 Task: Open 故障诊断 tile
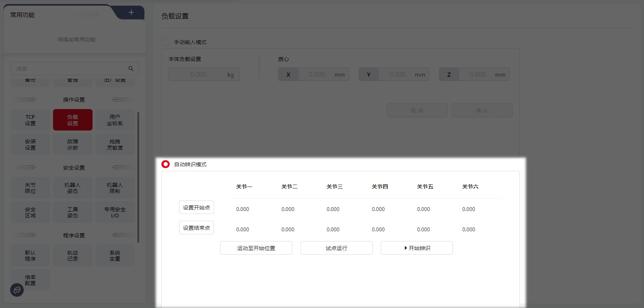(73, 144)
